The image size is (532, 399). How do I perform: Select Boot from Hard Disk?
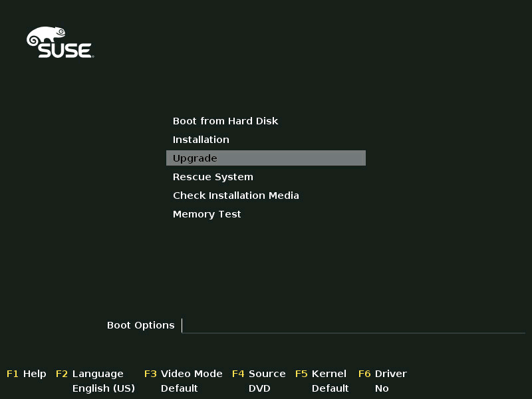click(226, 120)
